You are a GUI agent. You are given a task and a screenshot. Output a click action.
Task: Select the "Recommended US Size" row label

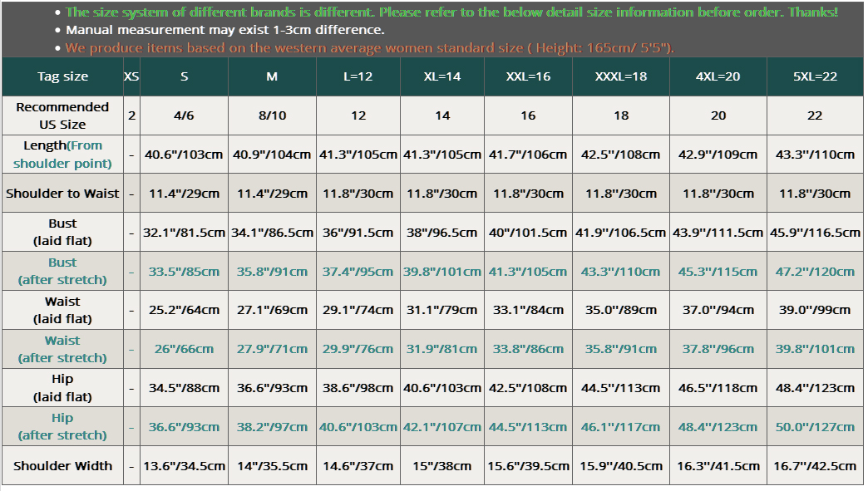(x=62, y=115)
